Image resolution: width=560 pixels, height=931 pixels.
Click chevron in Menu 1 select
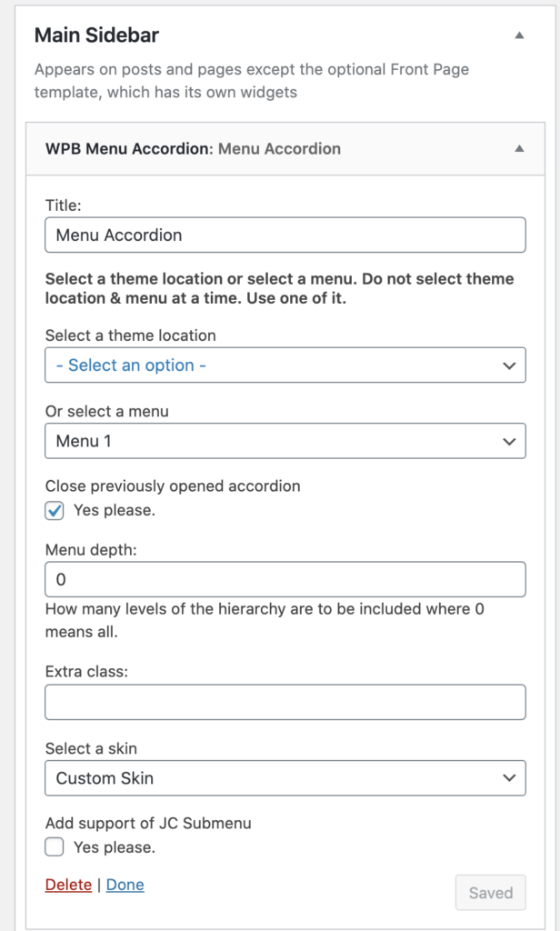[x=509, y=441]
